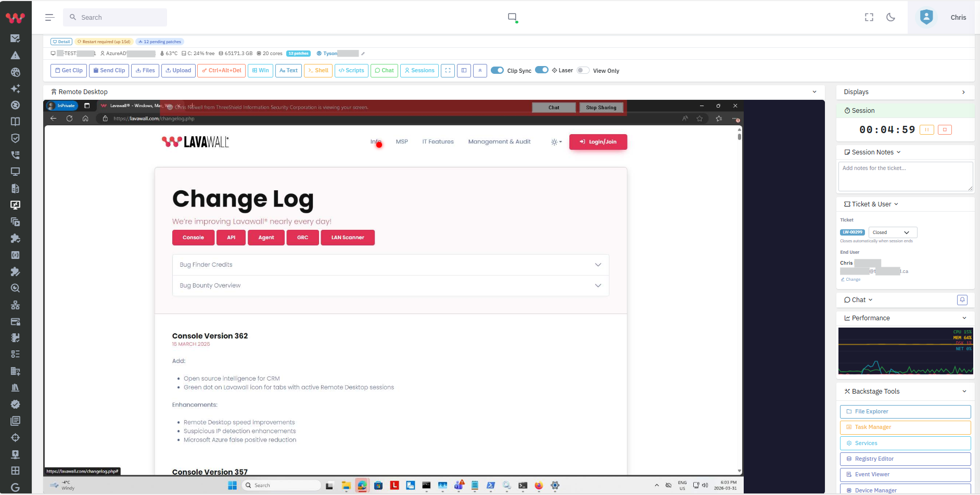Select the magnifier search icon in the left sidebar
This screenshot has height=495, width=980.
pyautogui.click(x=15, y=288)
